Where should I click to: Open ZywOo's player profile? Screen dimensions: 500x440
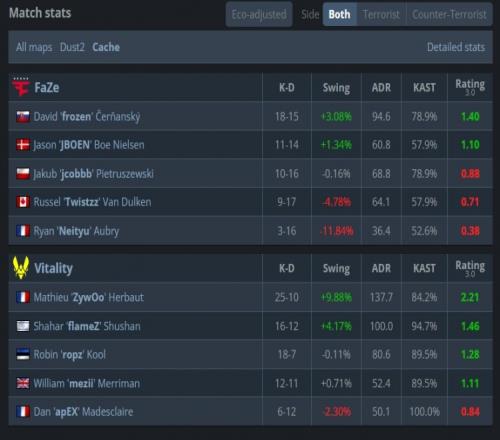(x=88, y=297)
